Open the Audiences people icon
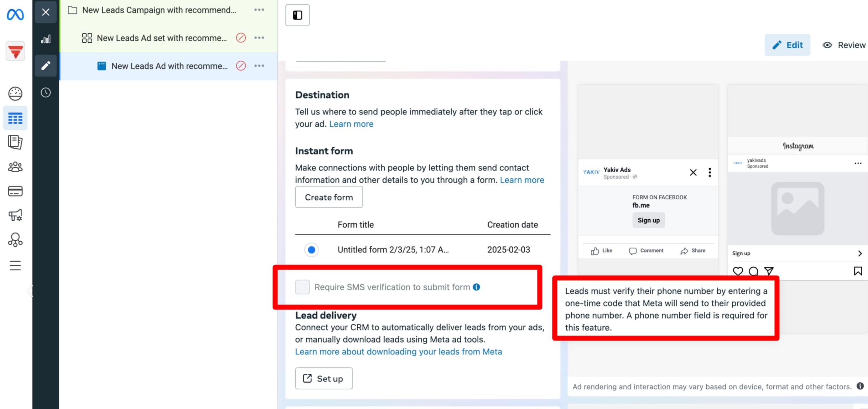The height and width of the screenshot is (409, 868). point(15,167)
